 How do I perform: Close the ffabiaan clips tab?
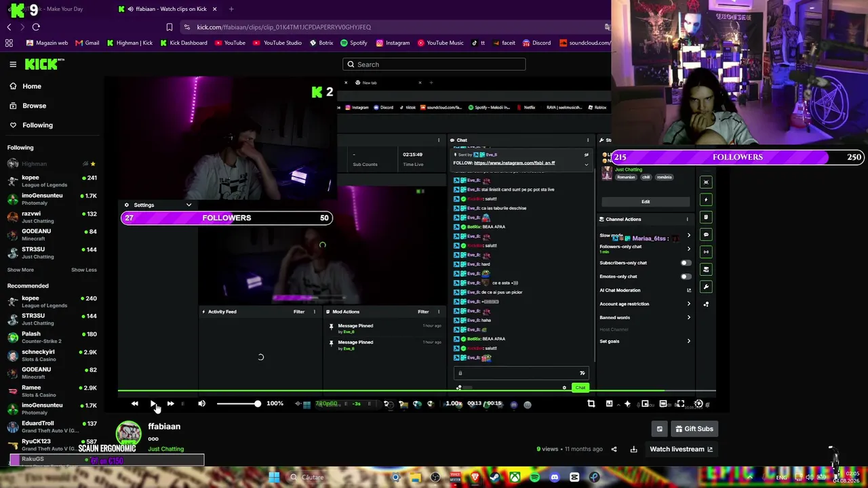[x=215, y=9]
